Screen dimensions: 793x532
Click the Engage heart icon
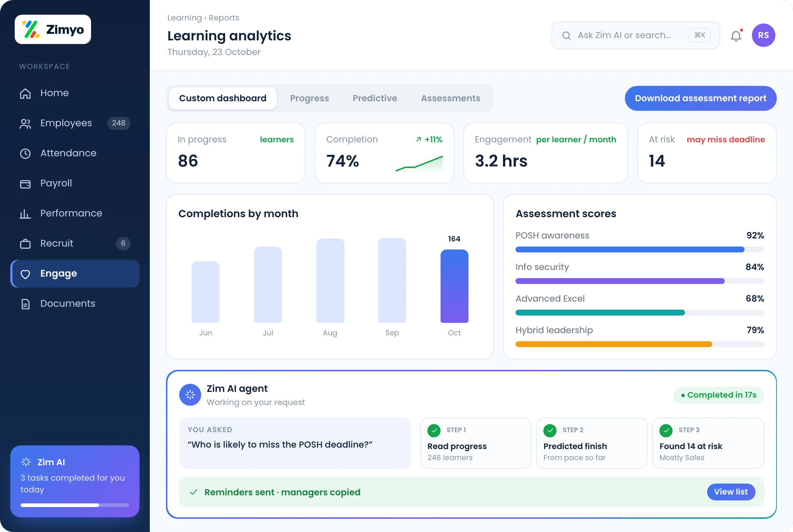tap(25, 274)
